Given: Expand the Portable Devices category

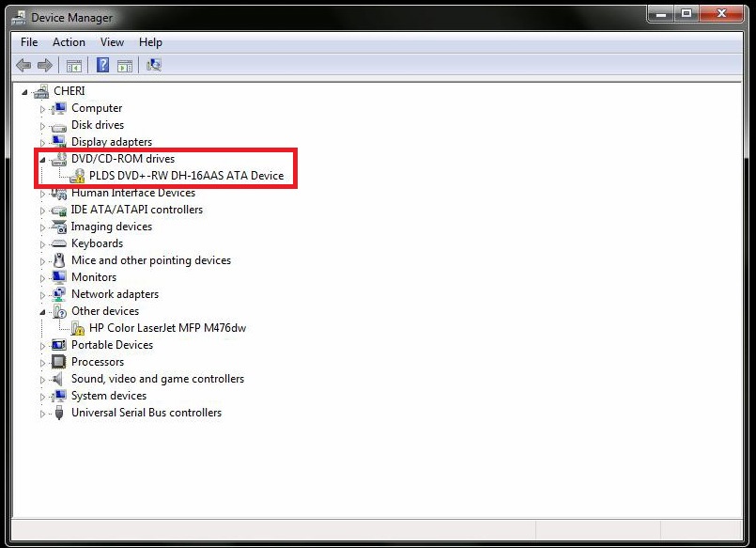Looking at the screenshot, I should [x=42, y=346].
